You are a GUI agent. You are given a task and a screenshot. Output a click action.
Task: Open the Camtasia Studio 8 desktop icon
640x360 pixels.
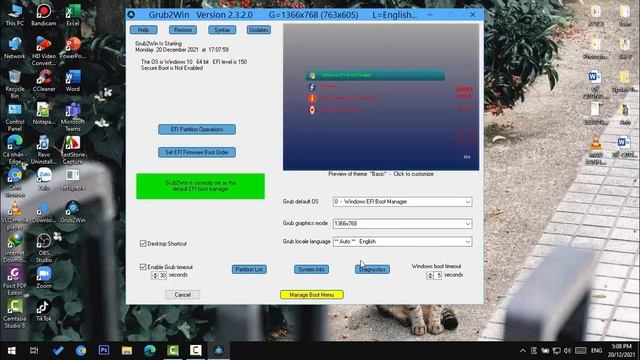15,313
